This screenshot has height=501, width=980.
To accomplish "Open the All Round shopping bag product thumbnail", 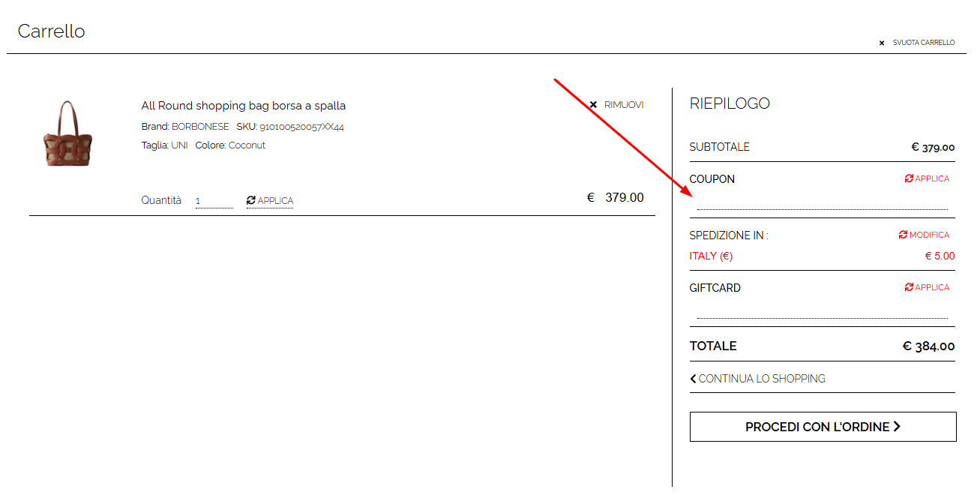I will (69, 133).
